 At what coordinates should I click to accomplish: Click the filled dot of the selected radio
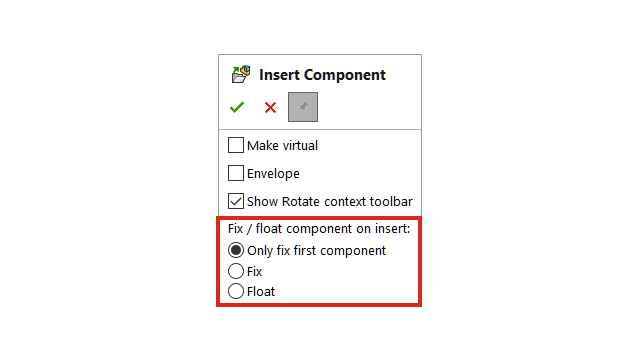[236, 250]
